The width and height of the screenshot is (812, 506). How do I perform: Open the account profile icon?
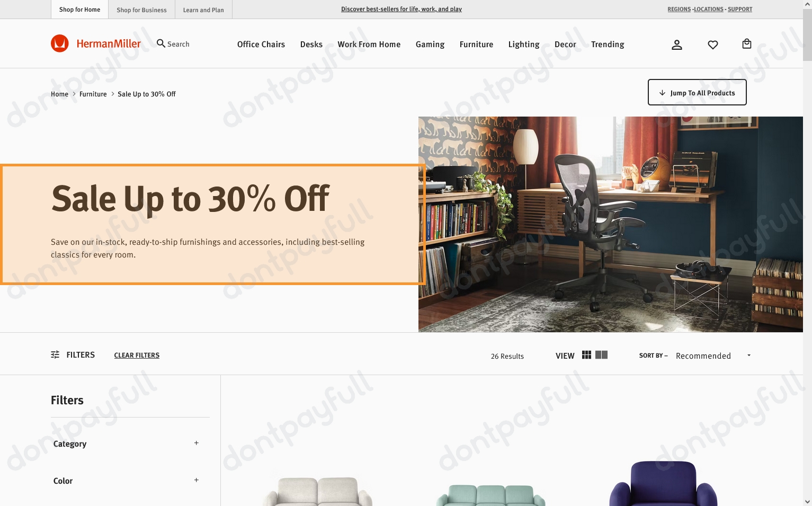pyautogui.click(x=677, y=45)
